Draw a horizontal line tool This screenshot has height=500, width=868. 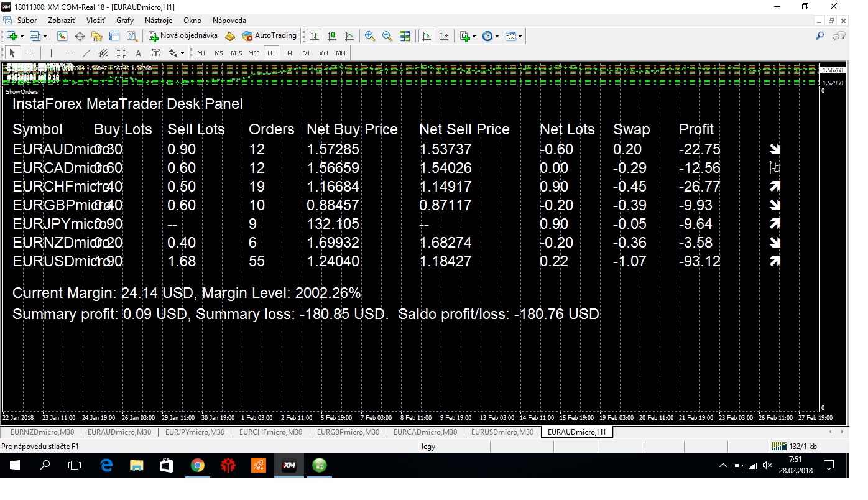click(x=69, y=53)
